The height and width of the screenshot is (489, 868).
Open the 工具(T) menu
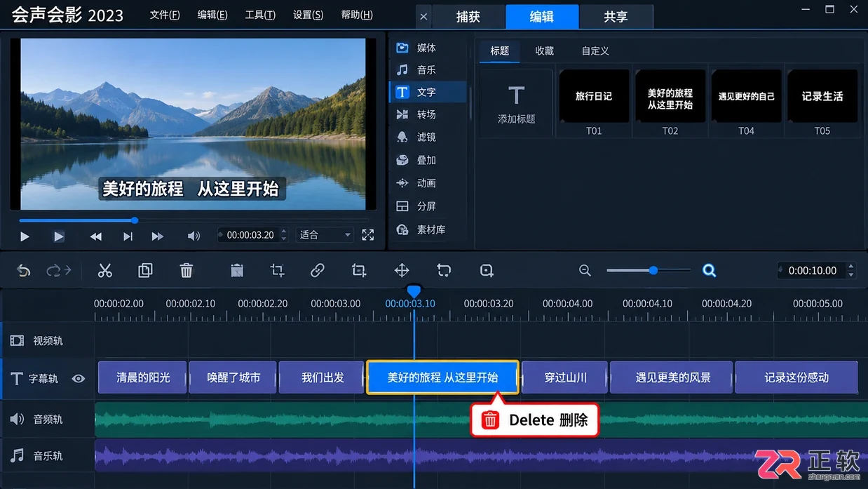(x=260, y=15)
